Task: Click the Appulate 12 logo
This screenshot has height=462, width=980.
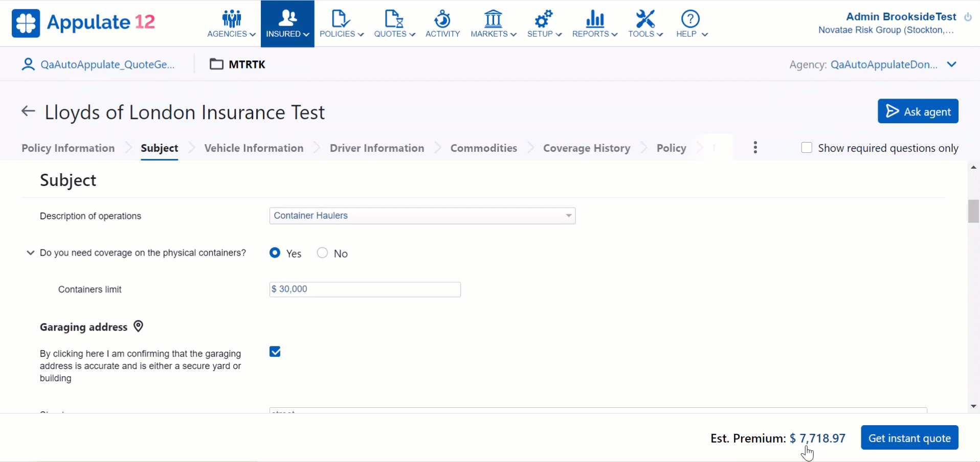Action: pos(83,23)
